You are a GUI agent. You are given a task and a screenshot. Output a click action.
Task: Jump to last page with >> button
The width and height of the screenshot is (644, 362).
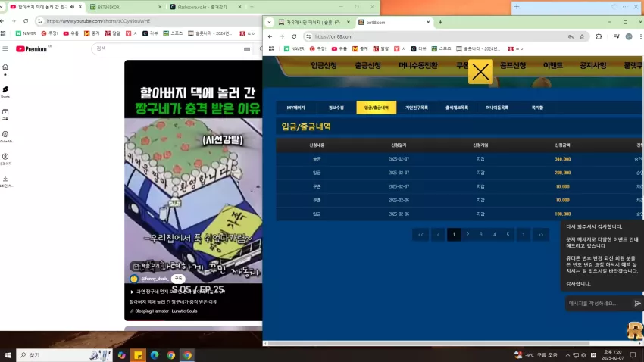(540, 235)
